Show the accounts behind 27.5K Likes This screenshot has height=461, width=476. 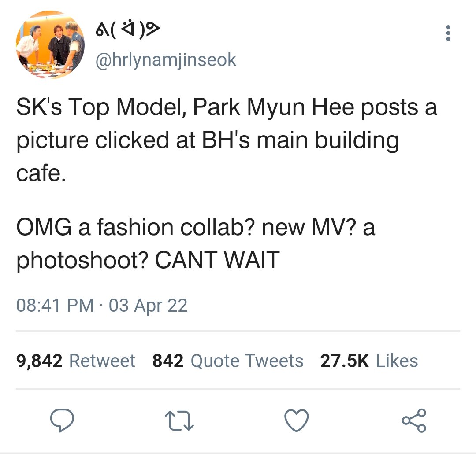(369, 361)
